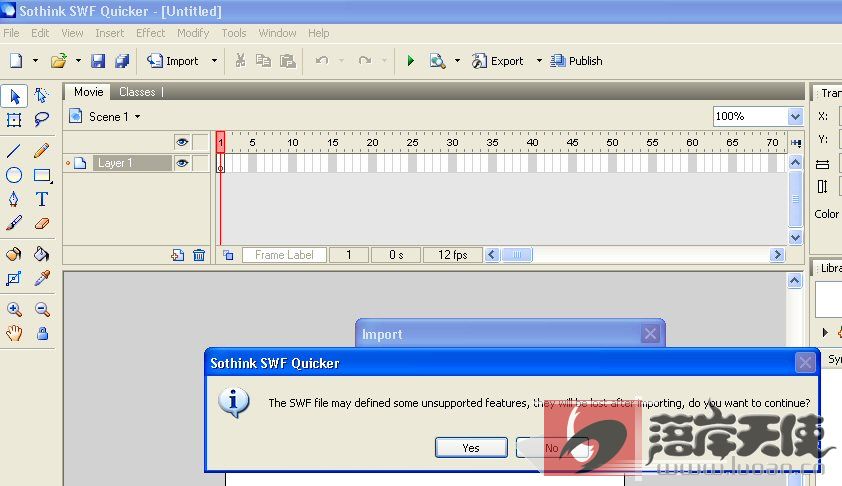This screenshot has width=842, height=486.
Task: Open the Effect menu
Action: pyautogui.click(x=150, y=33)
